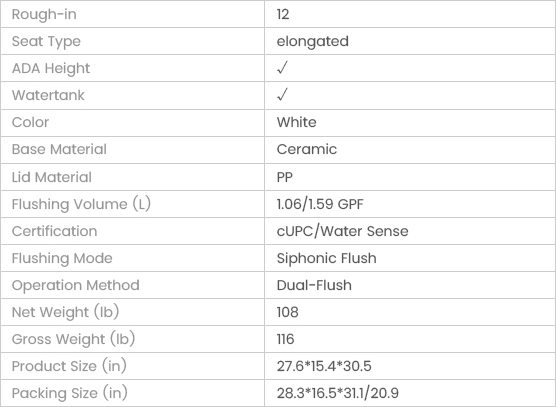556x407 pixels.
Task: Click the ADA Height checkmark
Action: [x=282, y=68]
